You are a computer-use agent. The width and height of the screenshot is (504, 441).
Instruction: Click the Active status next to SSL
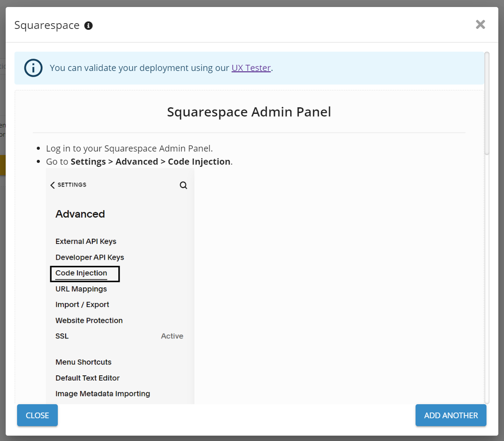[172, 336]
